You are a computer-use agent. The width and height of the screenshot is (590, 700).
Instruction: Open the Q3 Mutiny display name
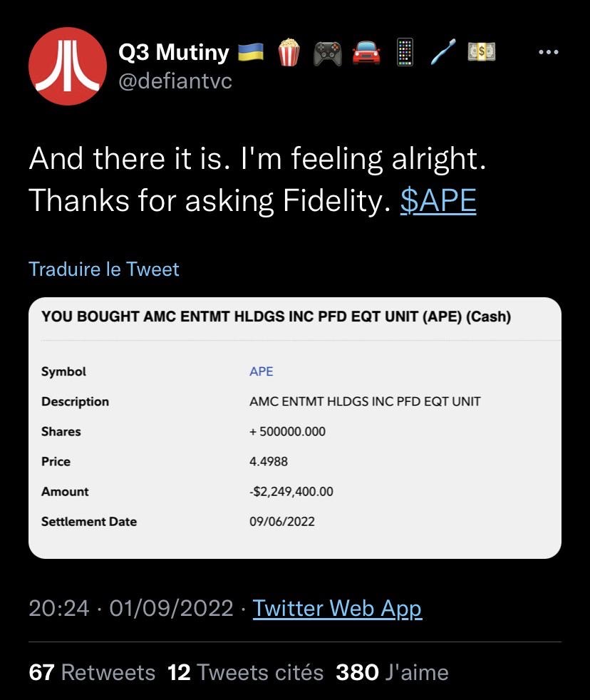point(173,52)
